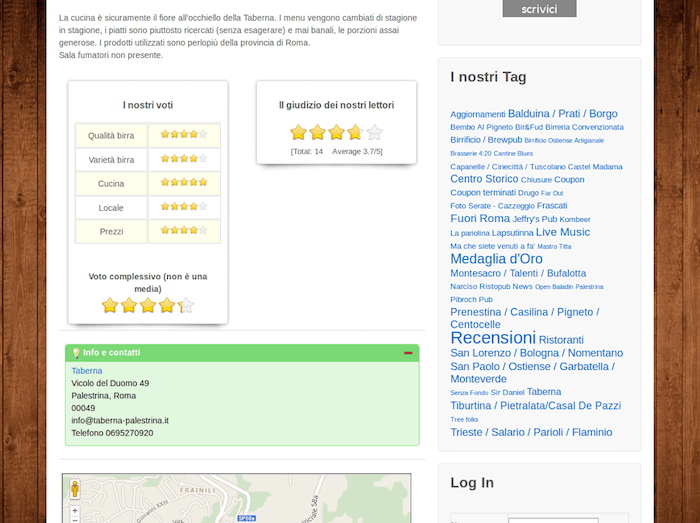Viewport: 700px width, 523px height.
Task: Open the Taberna link in contact info
Action: [x=87, y=370]
